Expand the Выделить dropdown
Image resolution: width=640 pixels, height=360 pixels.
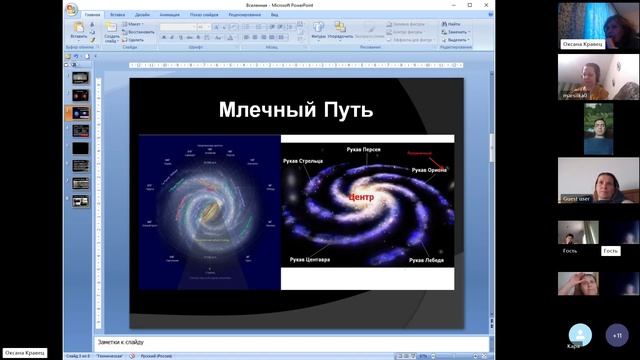456,40
